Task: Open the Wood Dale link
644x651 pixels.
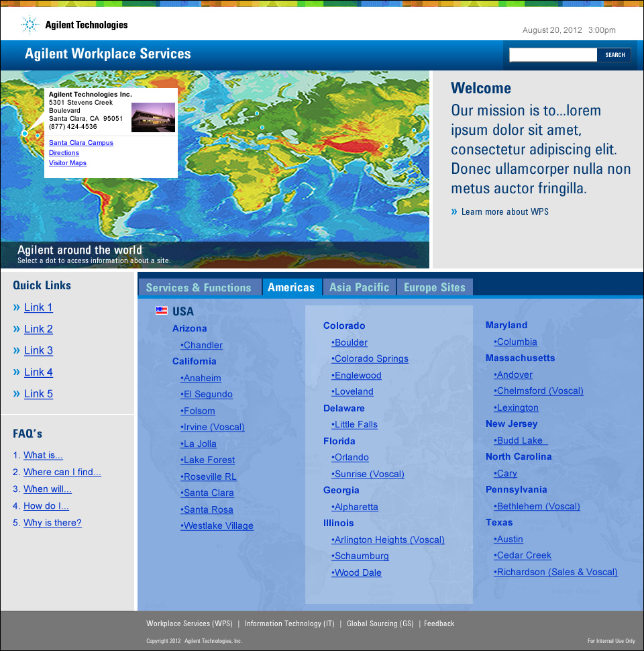Action: pos(356,572)
